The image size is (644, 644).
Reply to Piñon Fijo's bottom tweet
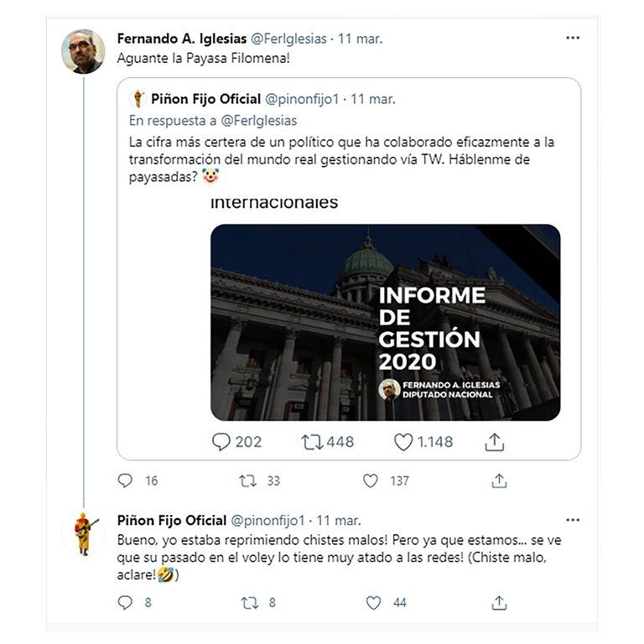coord(126,602)
